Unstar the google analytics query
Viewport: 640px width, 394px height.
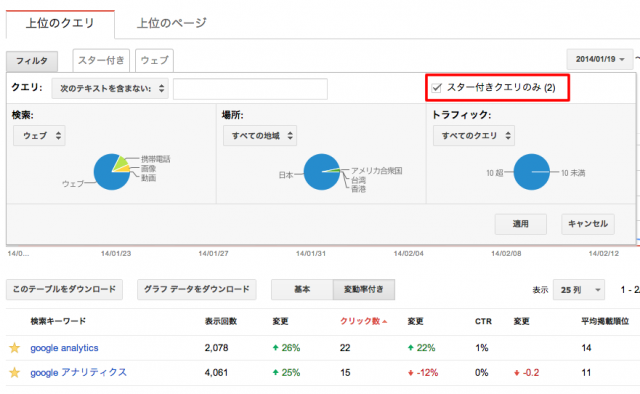coord(15,348)
